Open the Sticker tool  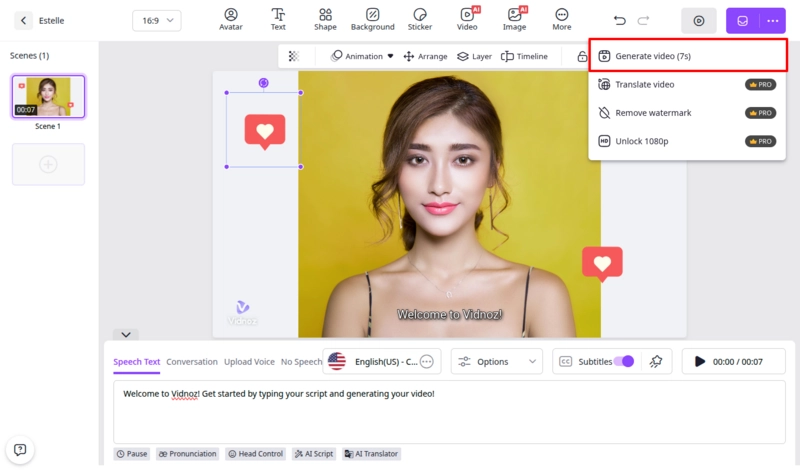click(x=419, y=19)
